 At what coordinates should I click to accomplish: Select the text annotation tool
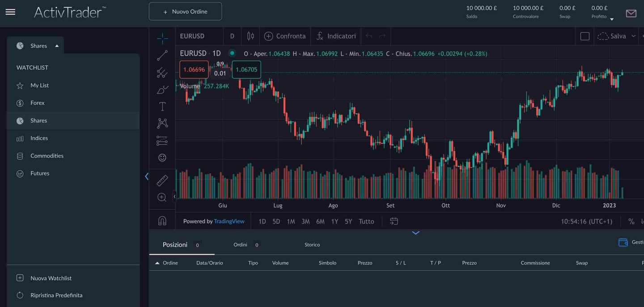[162, 107]
